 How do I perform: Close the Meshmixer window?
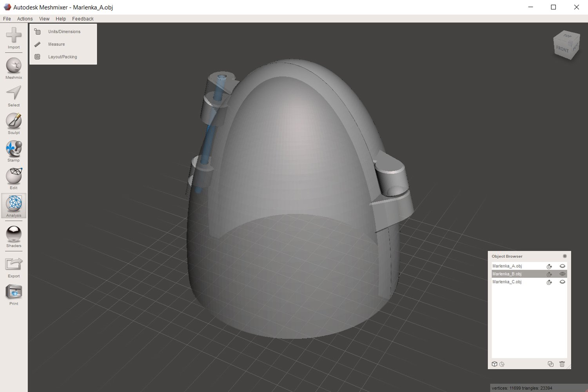pyautogui.click(x=576, y=7)
